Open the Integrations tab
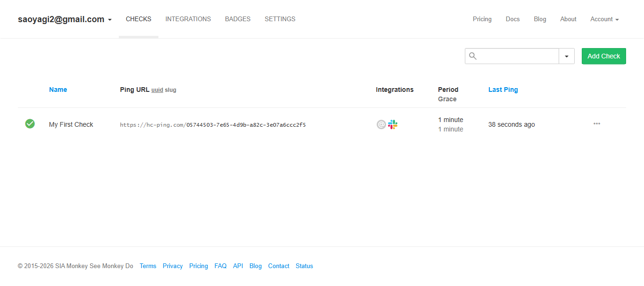The height and width of the screenshot is (286, 644). (188, 19)
